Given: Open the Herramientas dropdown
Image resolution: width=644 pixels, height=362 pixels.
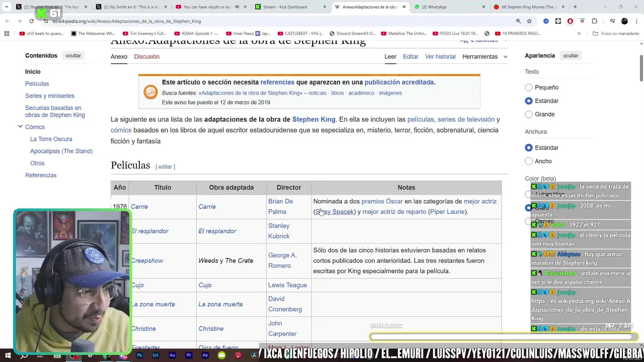Looking at the screenshot, I should coord(485,57).
